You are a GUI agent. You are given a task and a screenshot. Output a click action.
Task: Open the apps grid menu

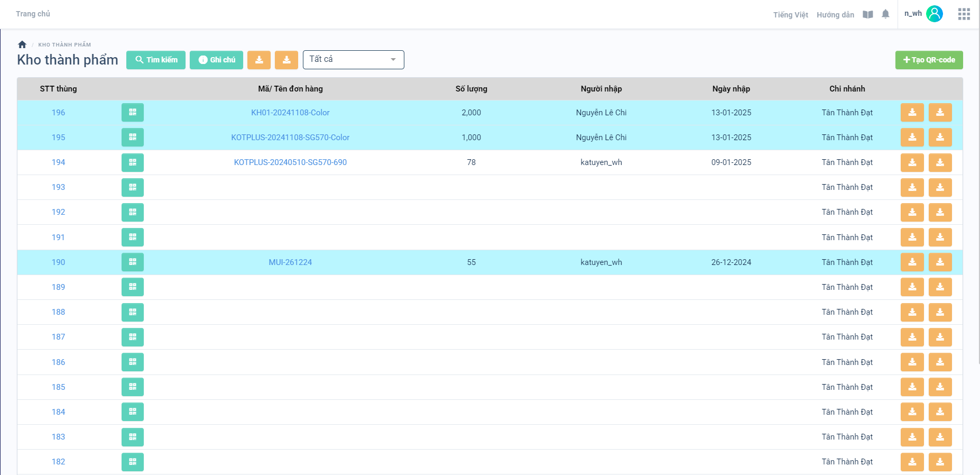tap(964, 14)
